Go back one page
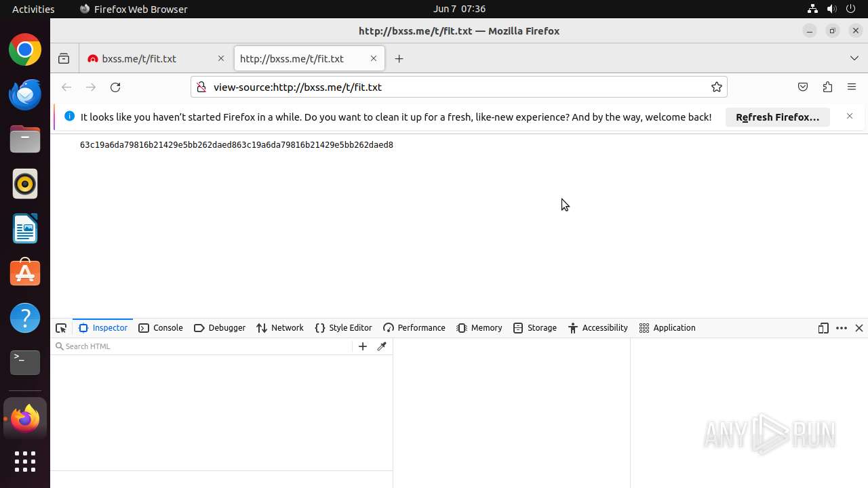The height and width of the screenshot is (488, 868). [x=66, y=87]
